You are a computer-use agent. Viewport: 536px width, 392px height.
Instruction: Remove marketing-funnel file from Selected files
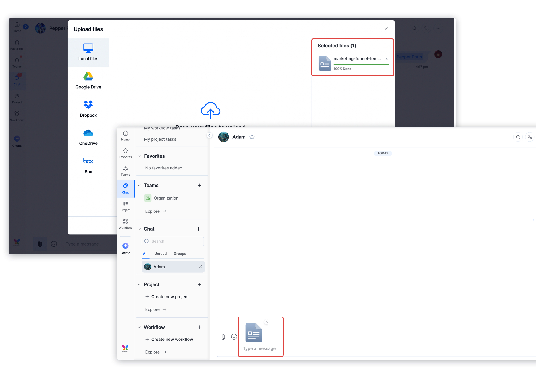click(x=386, y=59)
